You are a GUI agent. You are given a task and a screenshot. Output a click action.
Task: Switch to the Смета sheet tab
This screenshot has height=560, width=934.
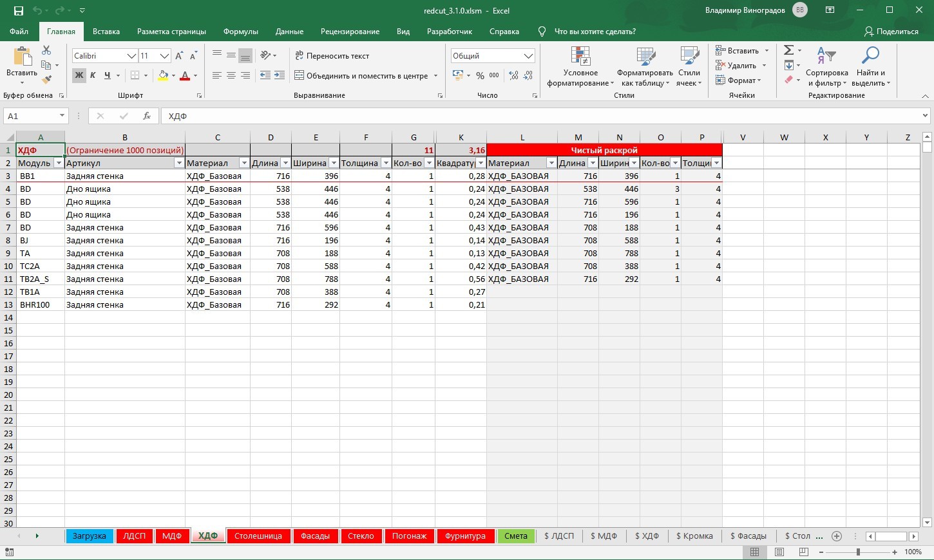tap(515, 536)
